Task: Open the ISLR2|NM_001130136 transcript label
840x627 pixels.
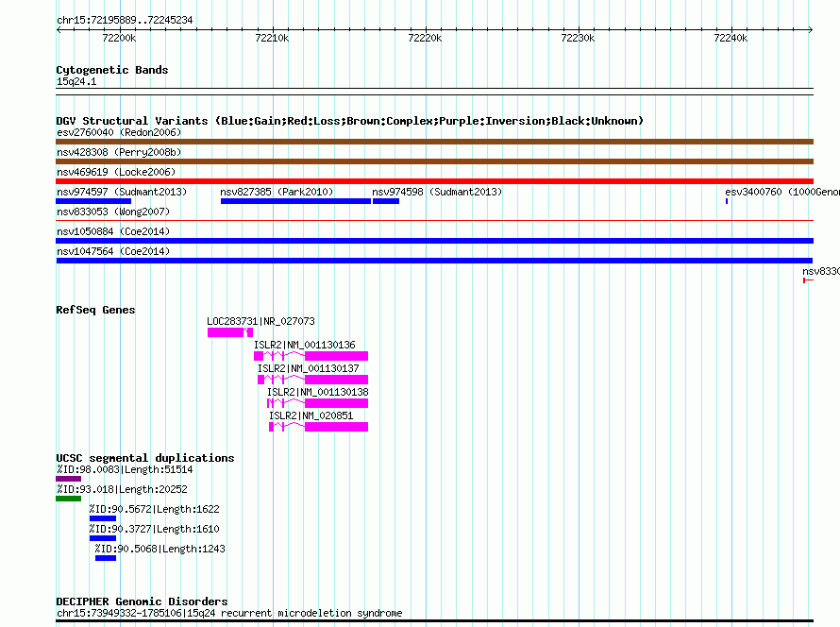Action: [x=304, y=345]
